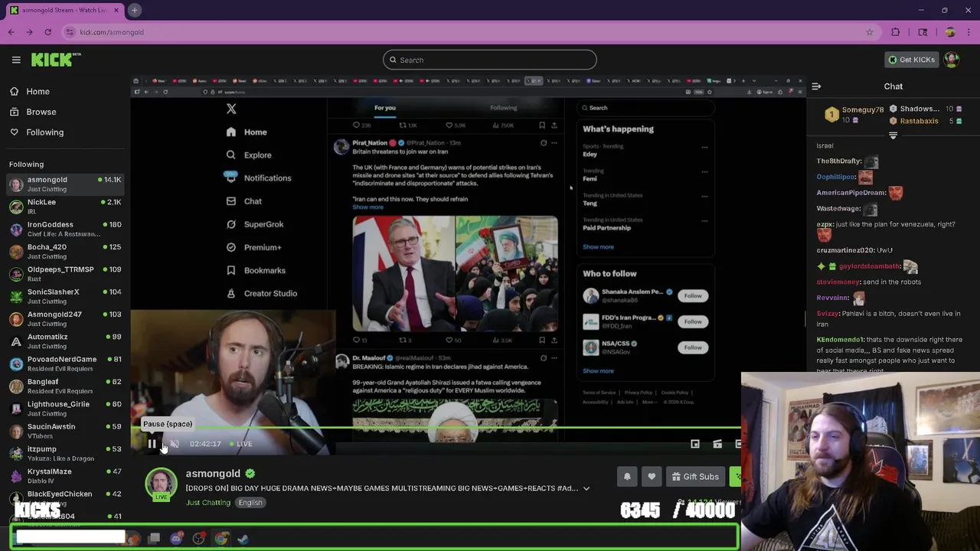
Task: Open Bangleaf channel in sidebar
Action: click(65, 386)
